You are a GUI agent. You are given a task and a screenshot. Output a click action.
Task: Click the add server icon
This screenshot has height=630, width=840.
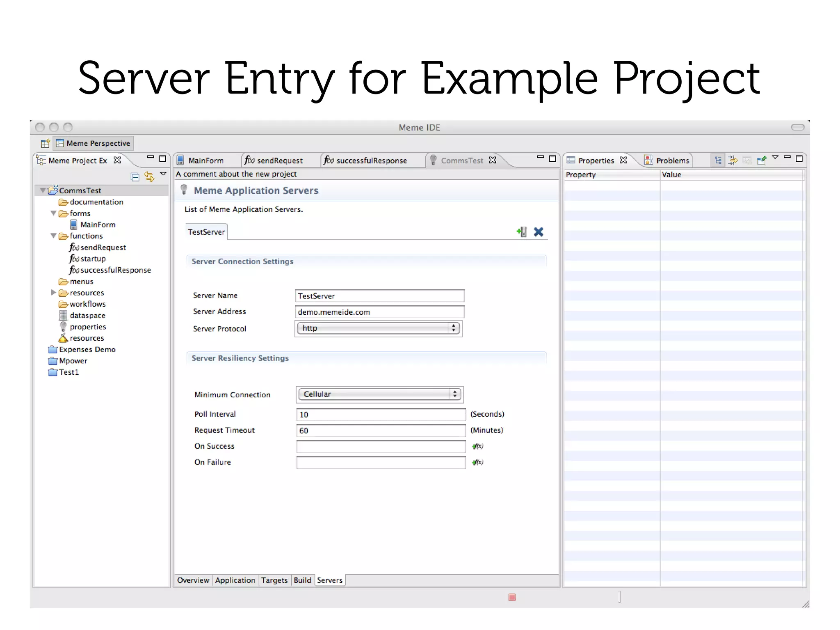coord(522,231)
